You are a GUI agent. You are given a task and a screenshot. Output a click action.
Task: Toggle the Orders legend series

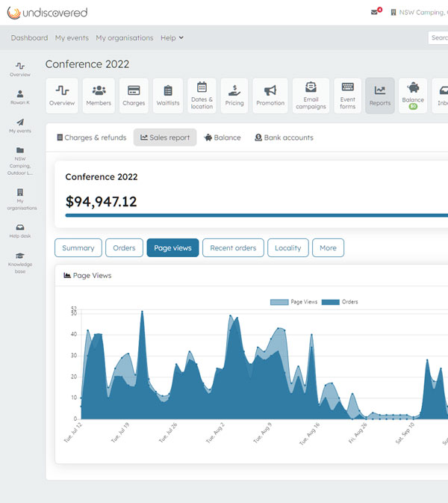click(340, 302)
